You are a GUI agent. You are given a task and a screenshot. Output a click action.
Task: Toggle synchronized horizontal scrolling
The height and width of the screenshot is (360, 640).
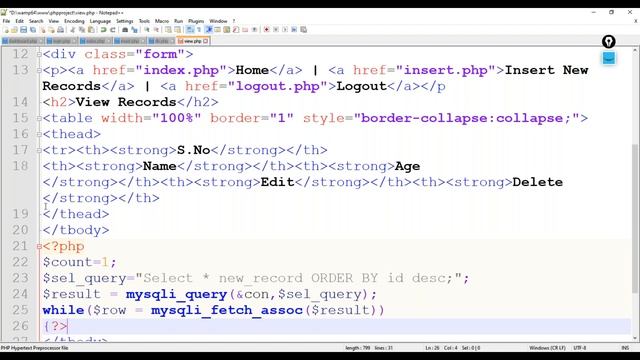point(178,30)
